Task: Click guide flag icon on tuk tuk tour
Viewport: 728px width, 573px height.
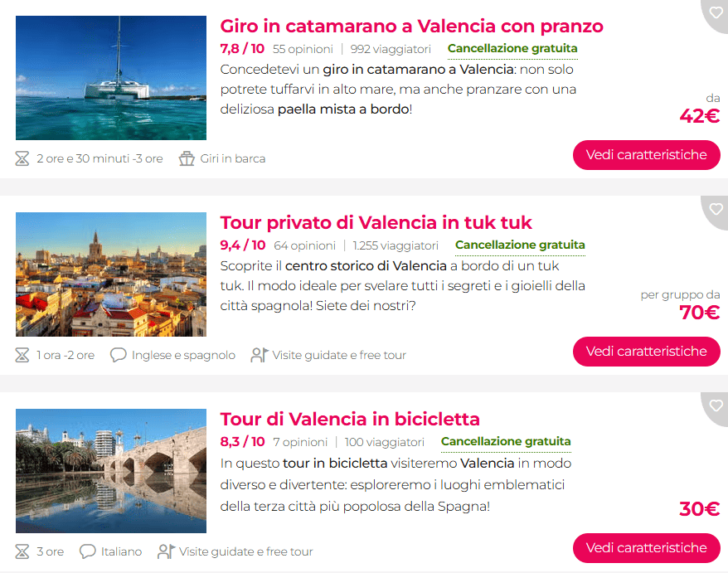Action: coord(259,355)
